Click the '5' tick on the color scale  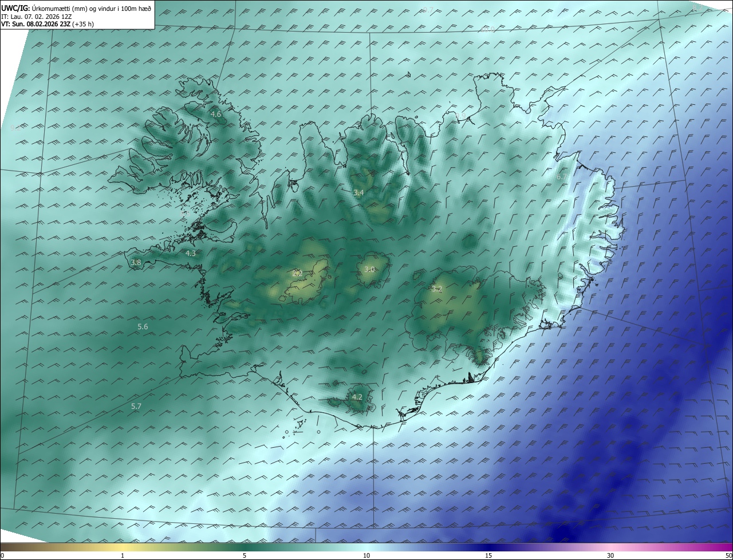coord(245,555)
